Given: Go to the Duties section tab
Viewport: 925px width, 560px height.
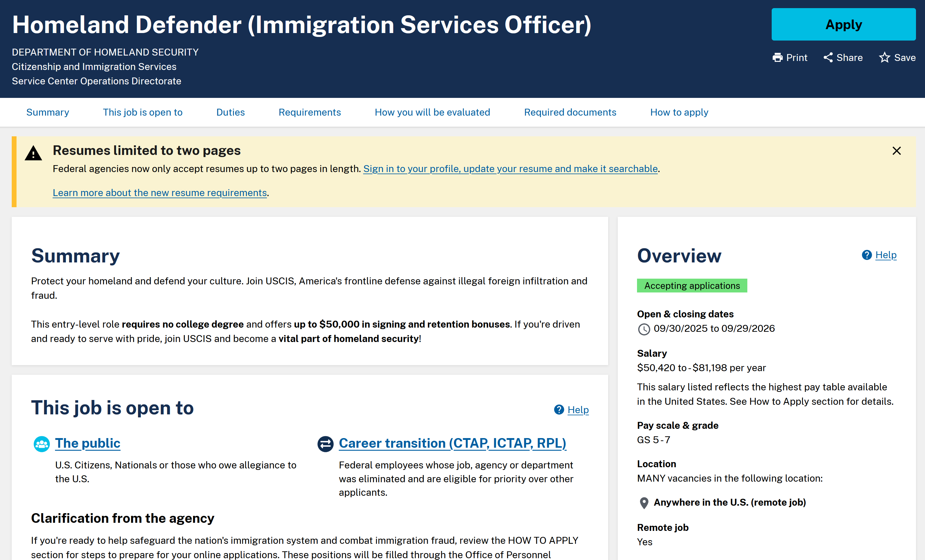Looking at the screenshot, I should coord(231,112).
